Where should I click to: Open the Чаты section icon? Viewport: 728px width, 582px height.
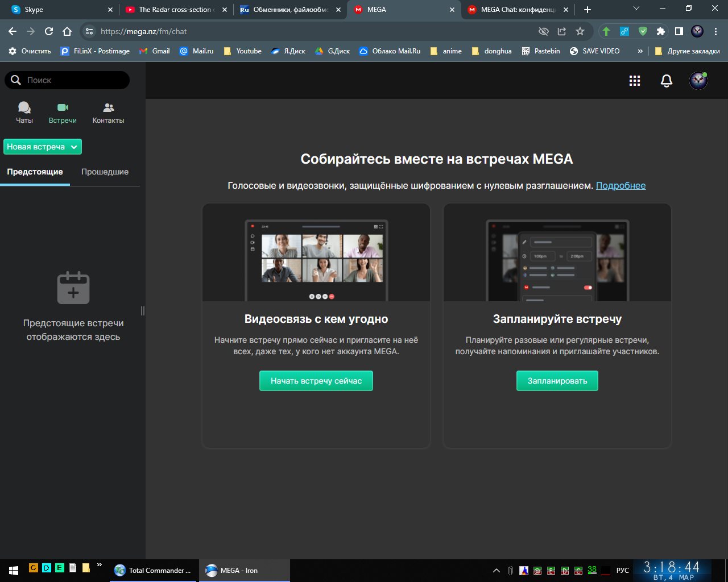24,107
